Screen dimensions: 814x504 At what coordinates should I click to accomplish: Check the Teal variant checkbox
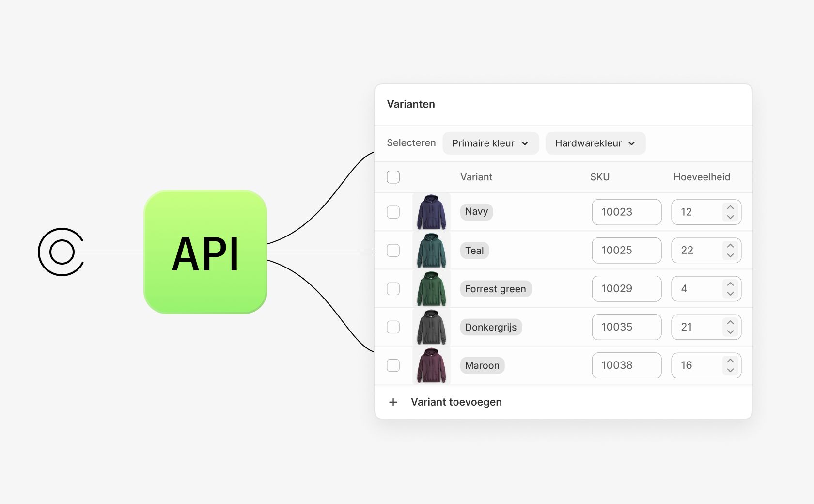(393, 250)
